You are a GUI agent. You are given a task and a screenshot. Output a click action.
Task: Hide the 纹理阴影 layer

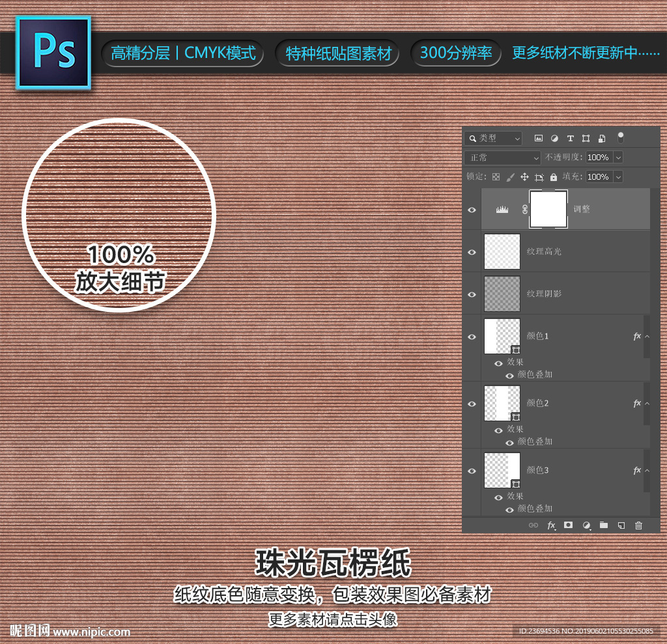(x=472, y=294)
